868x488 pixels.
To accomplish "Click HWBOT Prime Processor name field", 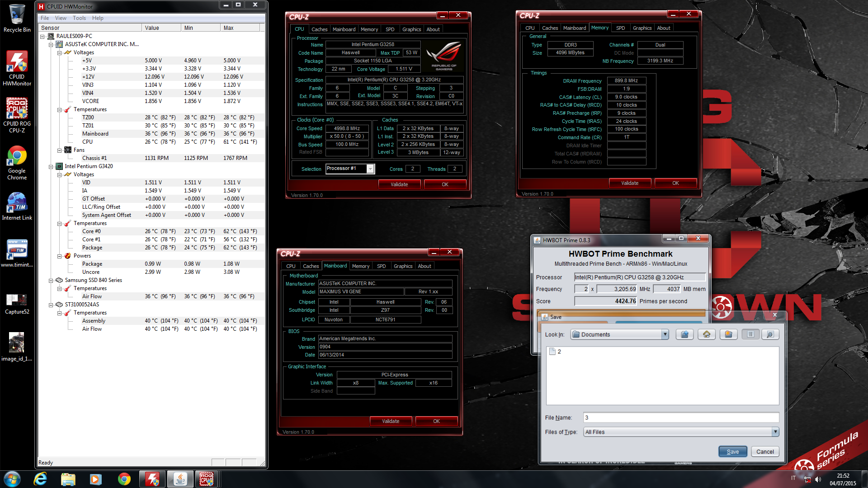I will [x=640, y=277].
